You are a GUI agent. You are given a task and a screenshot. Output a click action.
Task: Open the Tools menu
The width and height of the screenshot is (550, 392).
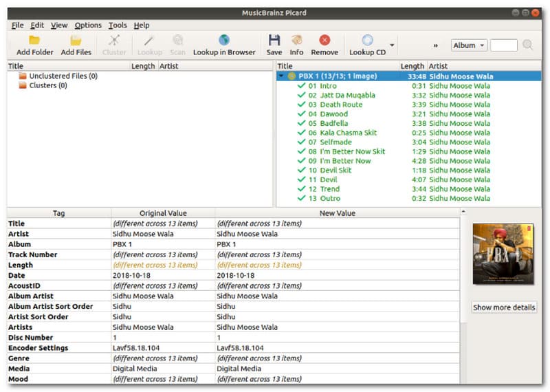point(118,25)
